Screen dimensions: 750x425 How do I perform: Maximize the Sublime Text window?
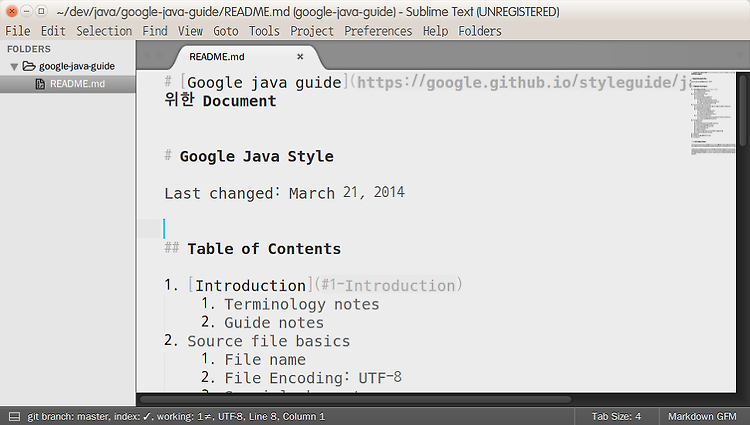[x=42, y=11]
